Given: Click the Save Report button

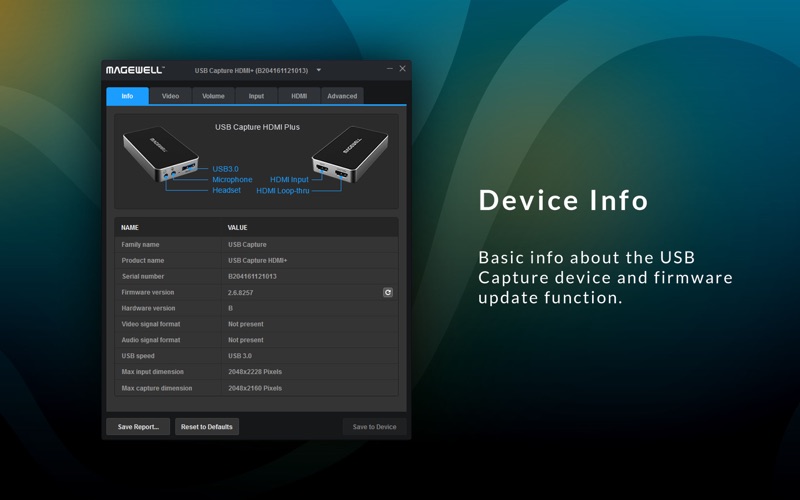Looking at the screenshot, I should [138, 427].
